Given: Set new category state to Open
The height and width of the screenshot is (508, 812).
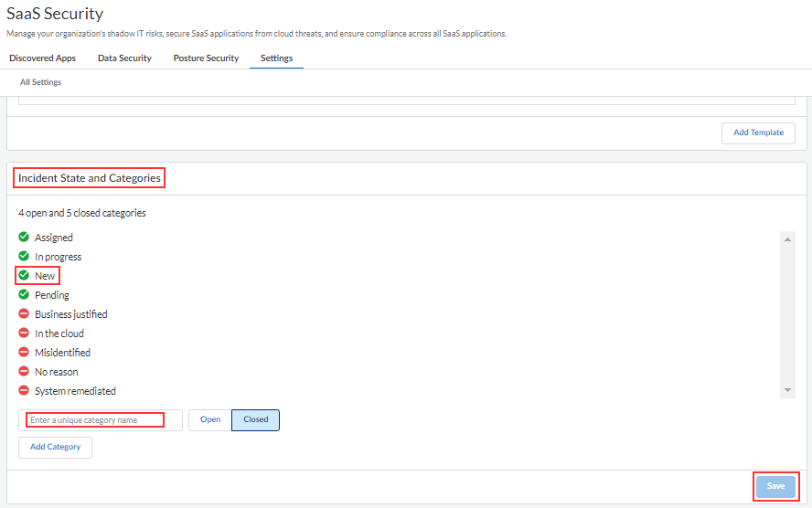Looking at the screenshot, I should 210,419.
